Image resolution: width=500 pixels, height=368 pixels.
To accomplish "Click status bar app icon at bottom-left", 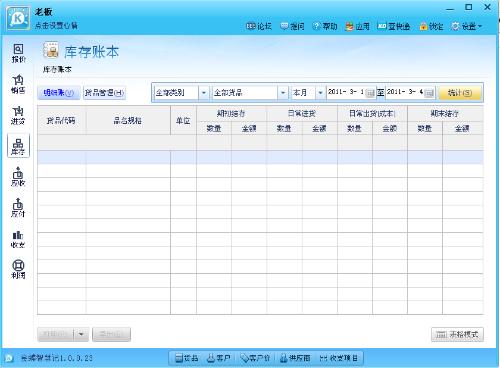I will [9, 358].
